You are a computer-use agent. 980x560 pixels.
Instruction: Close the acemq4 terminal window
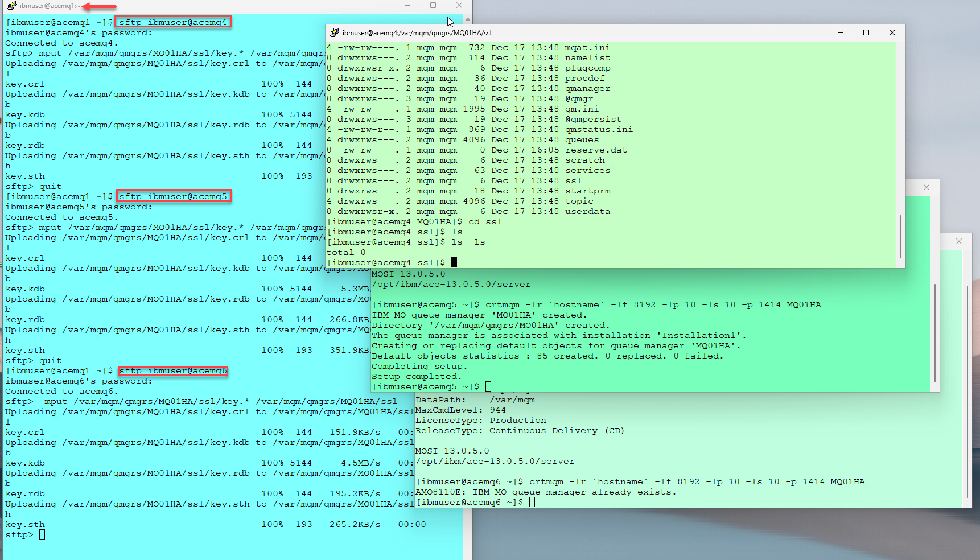coord(892,33)
